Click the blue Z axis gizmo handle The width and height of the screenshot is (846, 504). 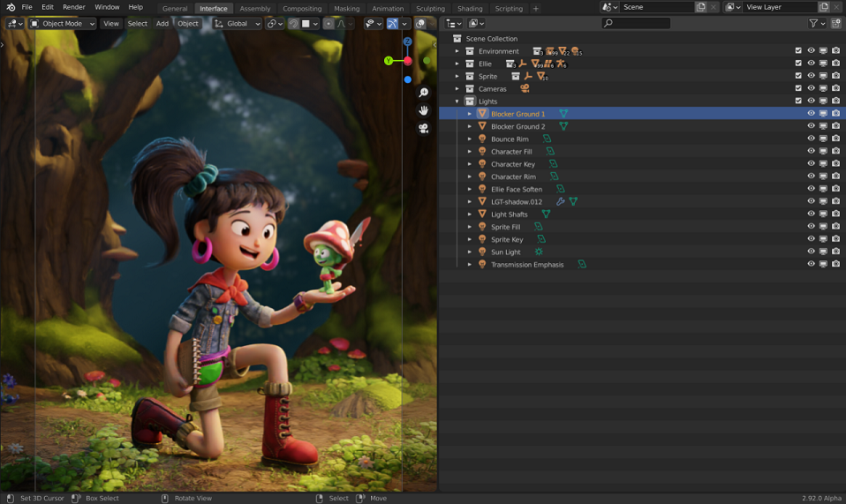(407, 41)
